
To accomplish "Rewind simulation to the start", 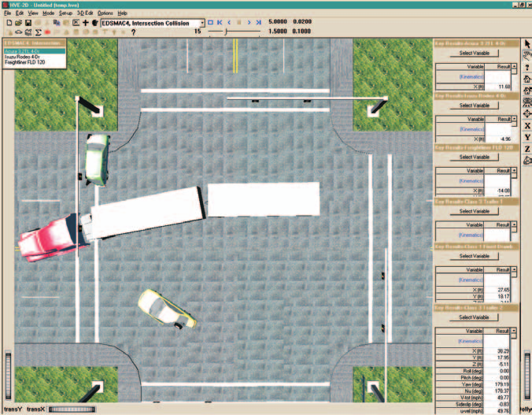I will point(220,22).
